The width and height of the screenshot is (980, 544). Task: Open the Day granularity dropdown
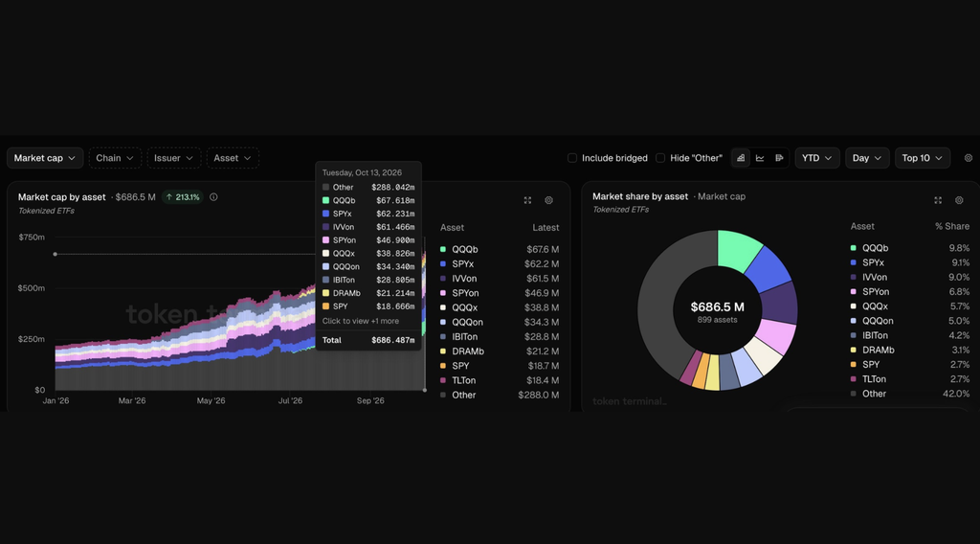867,158
